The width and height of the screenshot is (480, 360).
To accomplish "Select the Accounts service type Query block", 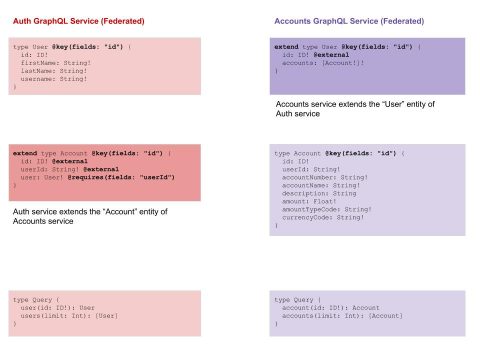I will 367,313.
